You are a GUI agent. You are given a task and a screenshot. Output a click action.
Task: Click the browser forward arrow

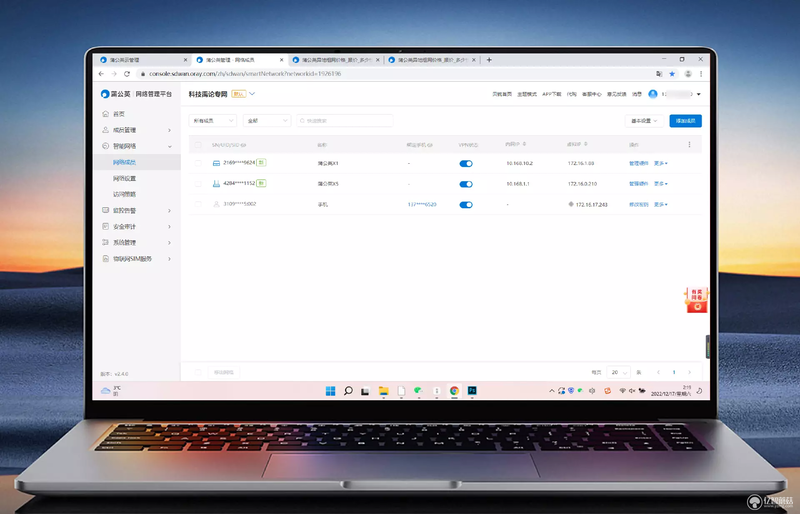[114, 74]
